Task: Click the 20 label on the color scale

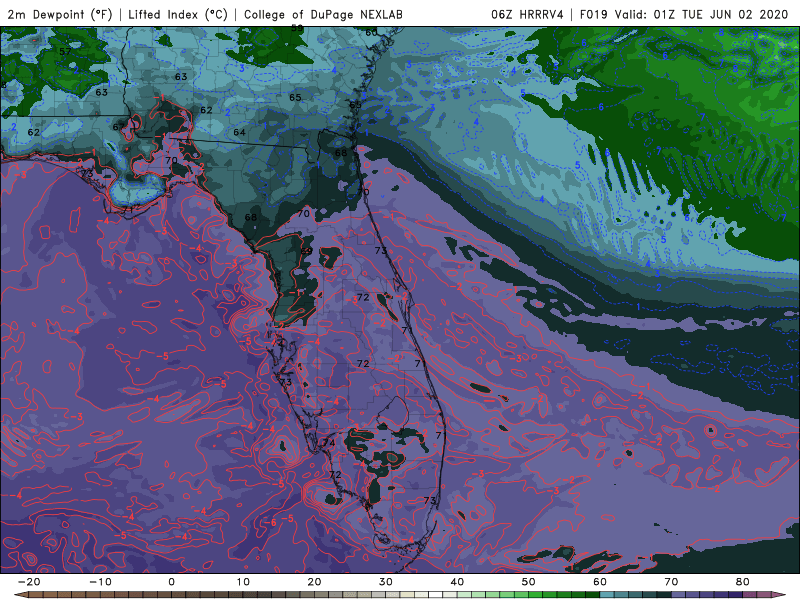Action: tap(314, 582)
